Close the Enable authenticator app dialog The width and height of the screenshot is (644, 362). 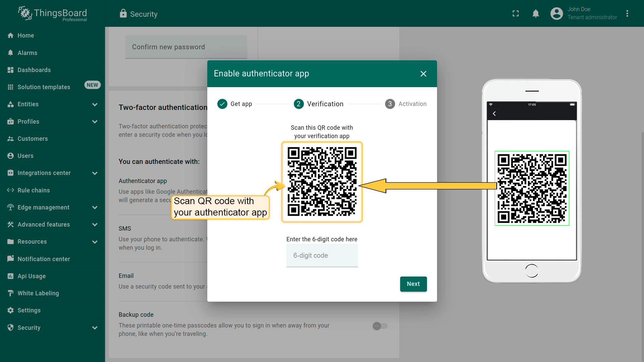coord(423,74)
